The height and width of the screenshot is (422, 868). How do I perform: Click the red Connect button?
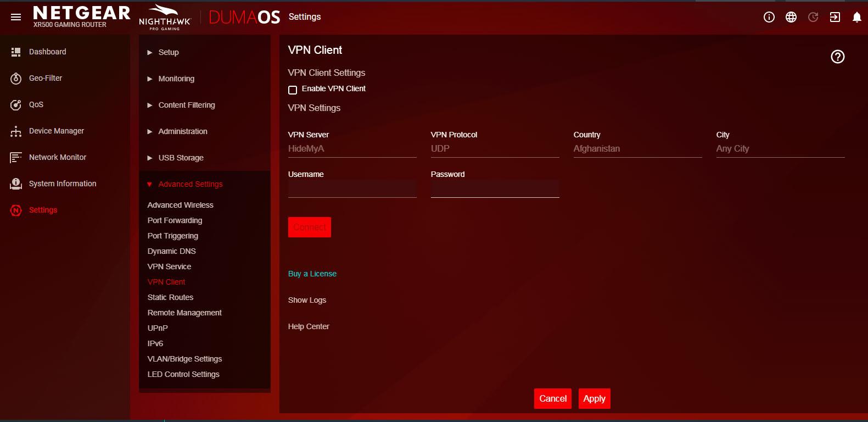pyautogui.click(x=310, y=227)
